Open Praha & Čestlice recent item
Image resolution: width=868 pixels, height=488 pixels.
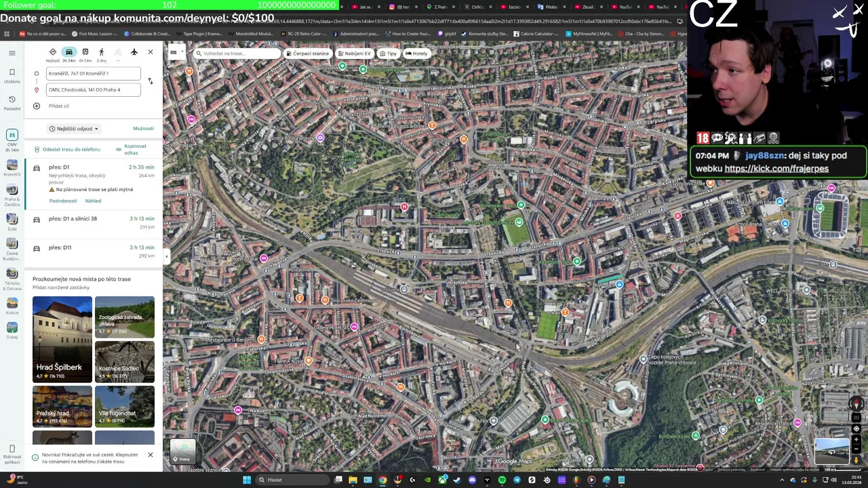tap(12, 195)
